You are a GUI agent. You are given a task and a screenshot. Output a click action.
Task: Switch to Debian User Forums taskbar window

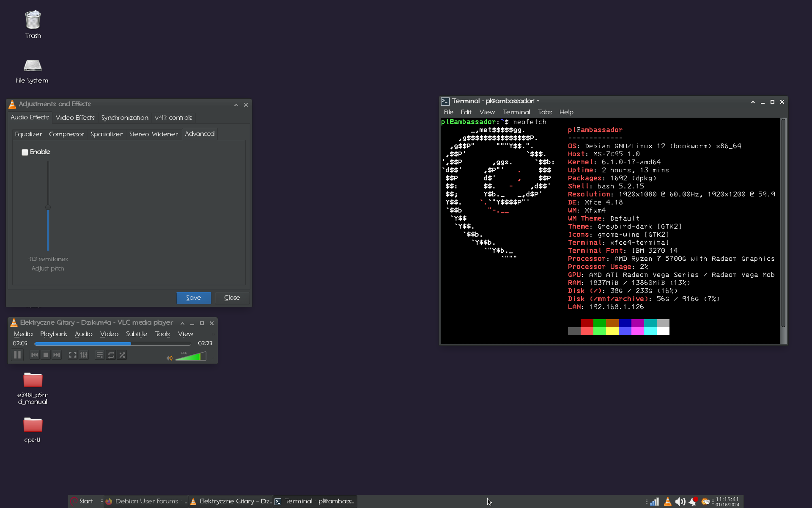(x=146, y=501)
